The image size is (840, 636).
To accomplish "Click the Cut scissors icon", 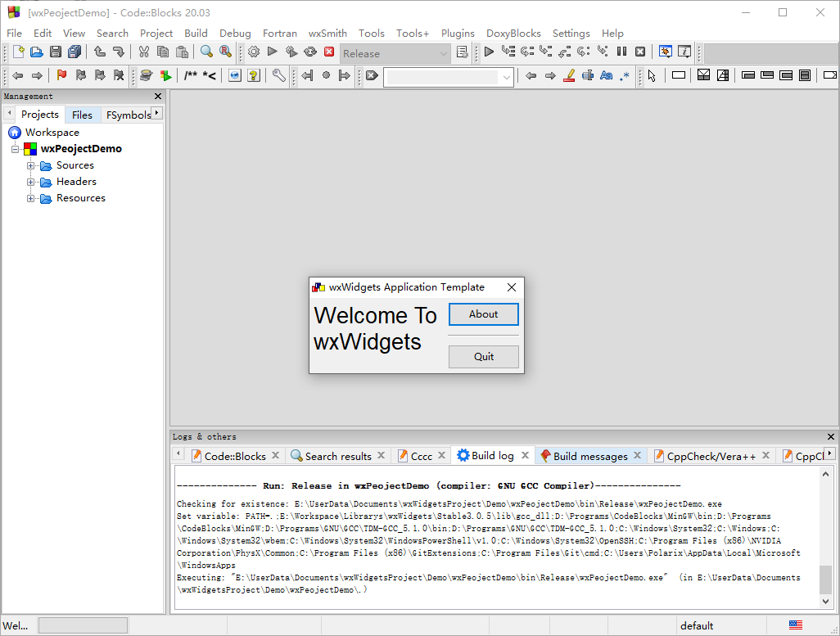I will [x=143, y=52].
